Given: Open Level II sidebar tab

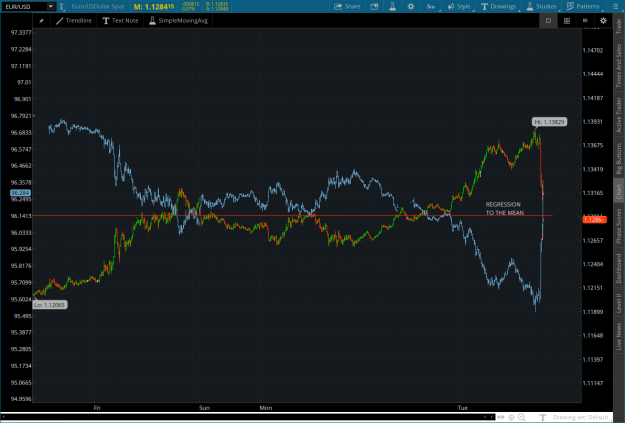Looking at the screenshot, I should click(619, 303).
